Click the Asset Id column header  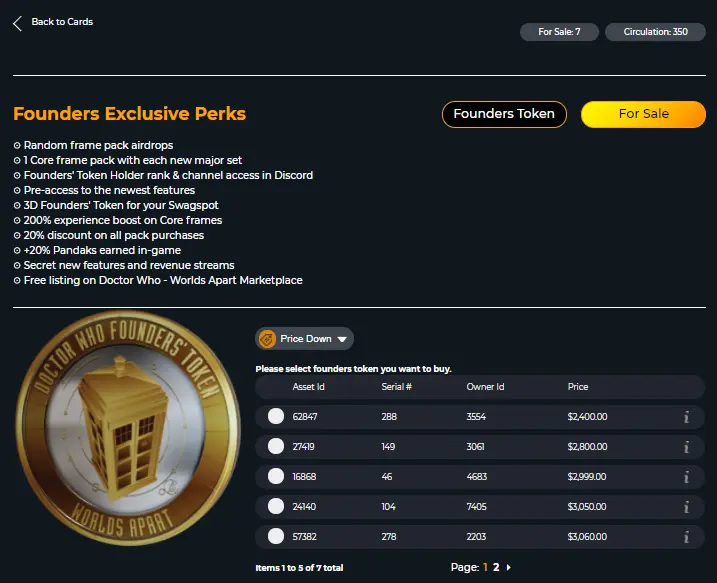point(308,387)
